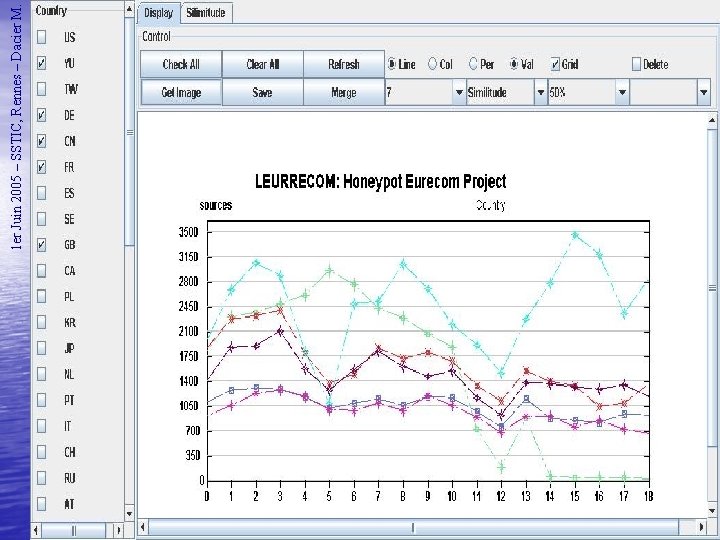Select the Col radio button
This screenshot has width=720, height=540.
(432, 64)
